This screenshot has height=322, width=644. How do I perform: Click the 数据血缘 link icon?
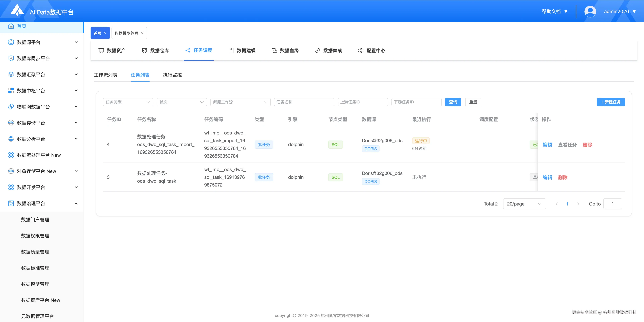(274, 51)
